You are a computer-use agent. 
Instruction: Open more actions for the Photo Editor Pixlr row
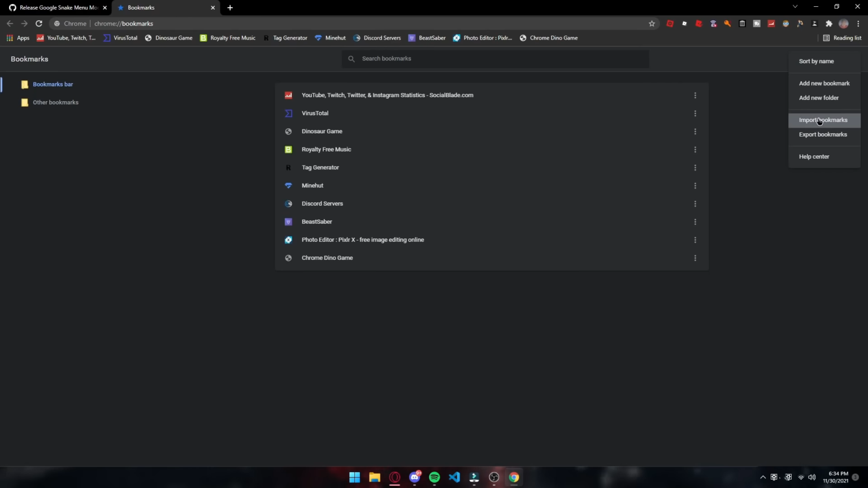coord(695,240)
